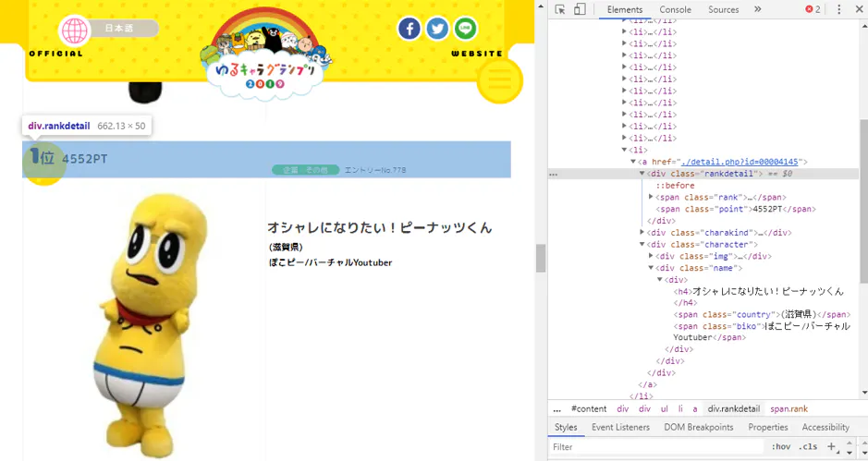Collapse the div class rankdetail node

[642, 173]
